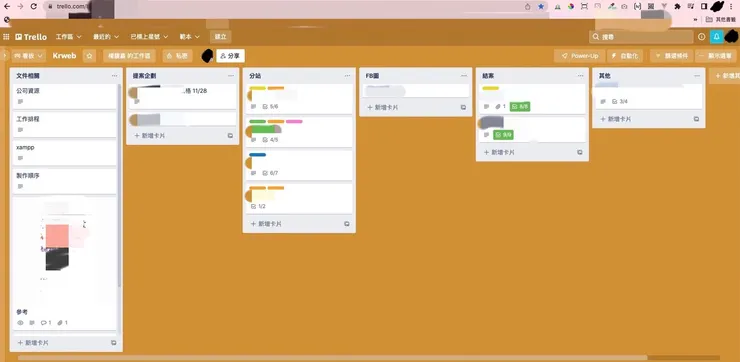The image size is (740, 362).
Task: Open the 看板 view switcher dropdown
Action: coord(28,56)
